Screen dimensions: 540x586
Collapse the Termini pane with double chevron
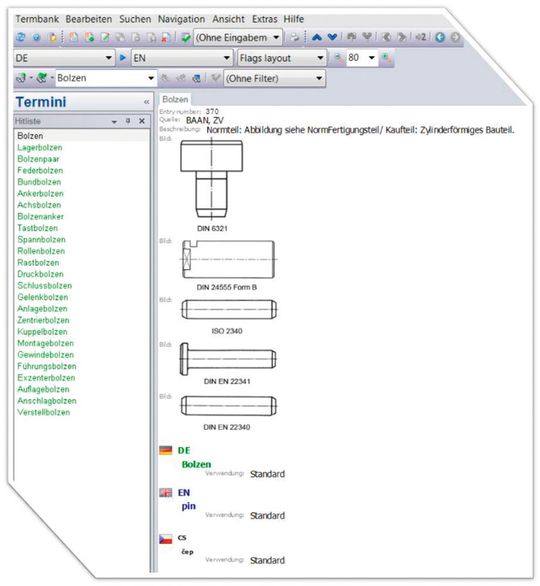coord(146,102)
